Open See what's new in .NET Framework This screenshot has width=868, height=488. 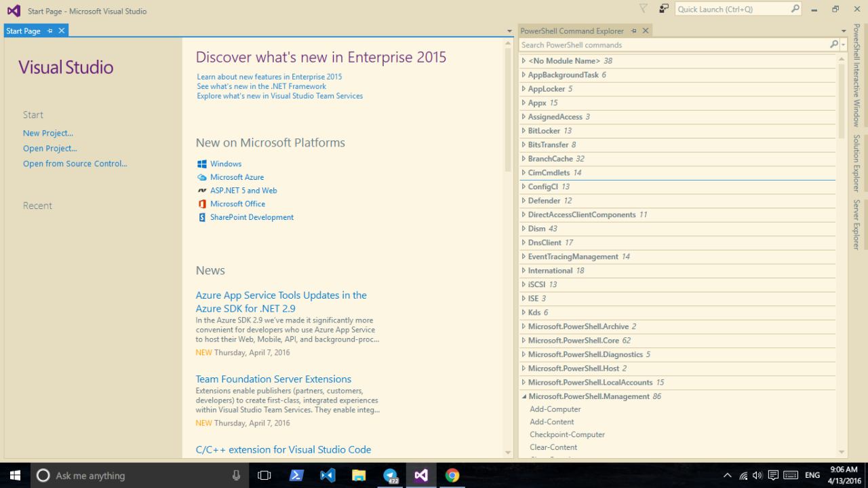click(262, 86)
